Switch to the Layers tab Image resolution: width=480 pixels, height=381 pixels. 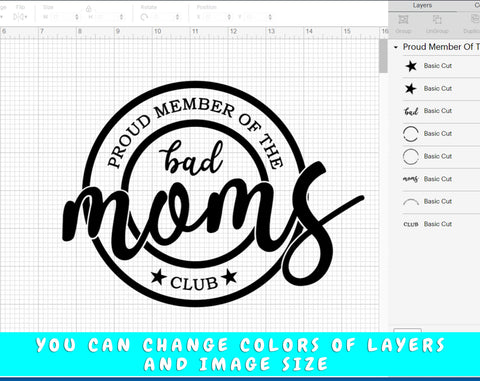pyautogui.click(x=422, y=5)
